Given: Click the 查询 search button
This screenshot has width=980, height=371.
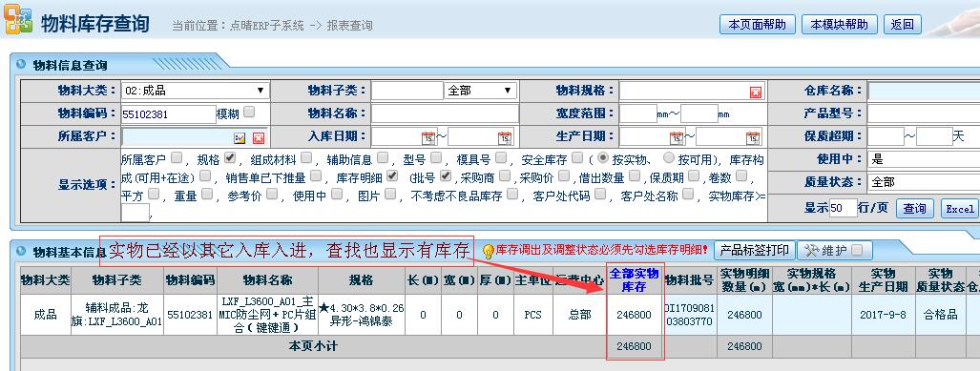Looking at the screenshot, I should (x=914, y=209).
